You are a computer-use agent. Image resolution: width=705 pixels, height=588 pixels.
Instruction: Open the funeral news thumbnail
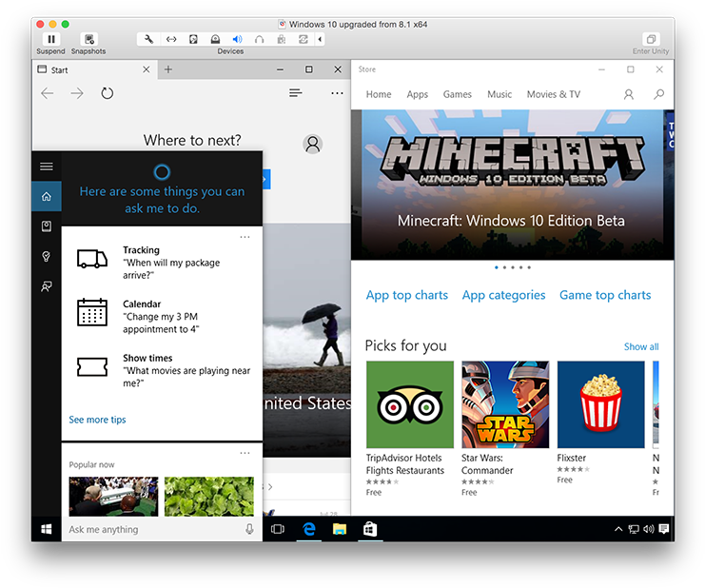[x=113, y=497]
